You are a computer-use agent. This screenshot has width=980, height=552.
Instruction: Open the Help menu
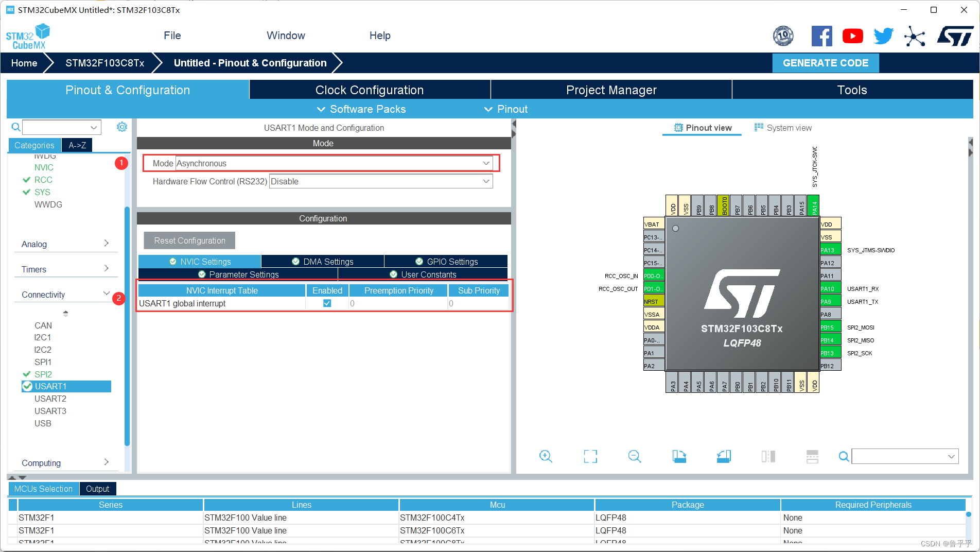380,36
